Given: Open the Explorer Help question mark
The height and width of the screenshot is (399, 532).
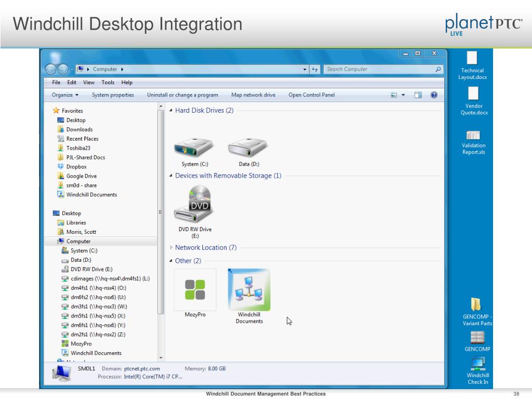Looking at the screenshot, I should pos(434,95).
